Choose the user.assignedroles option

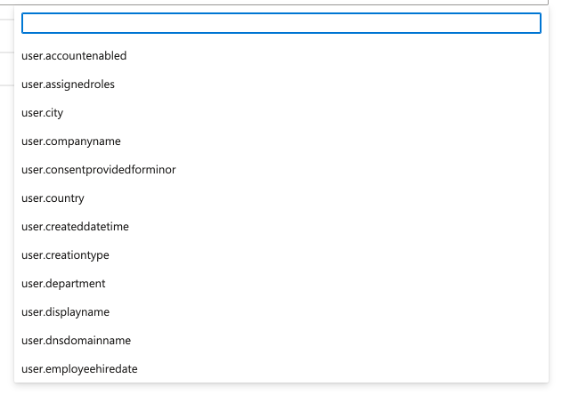click(281, 84)
